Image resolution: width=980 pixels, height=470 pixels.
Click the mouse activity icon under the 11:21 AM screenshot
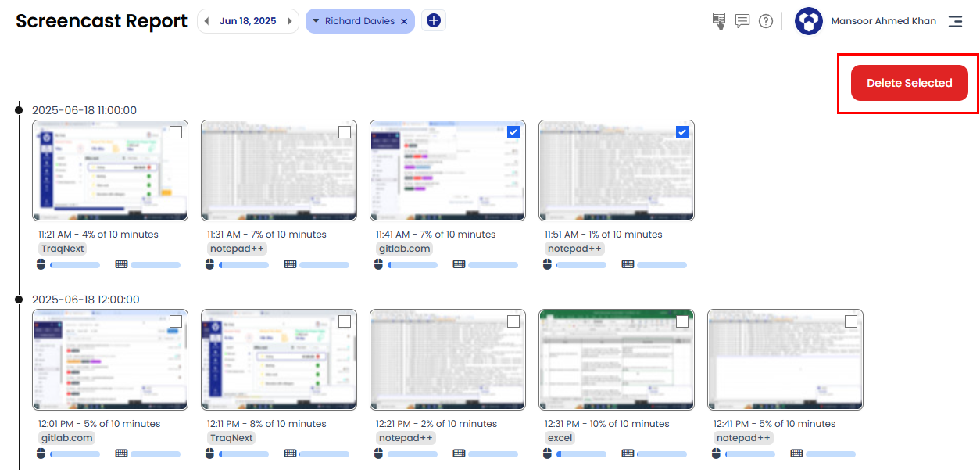pyautogui.click(x=40, y=264)
